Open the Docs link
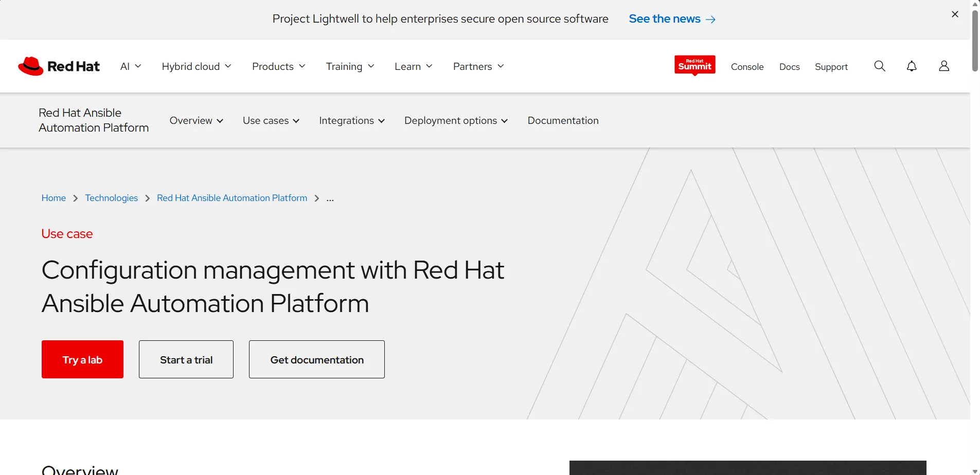 pos(789,67)
